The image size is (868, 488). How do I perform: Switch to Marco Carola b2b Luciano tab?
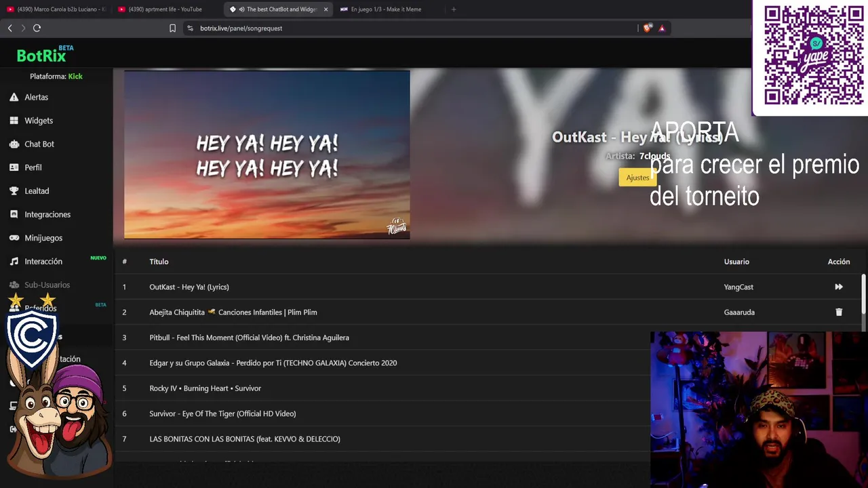coord(56,9)
